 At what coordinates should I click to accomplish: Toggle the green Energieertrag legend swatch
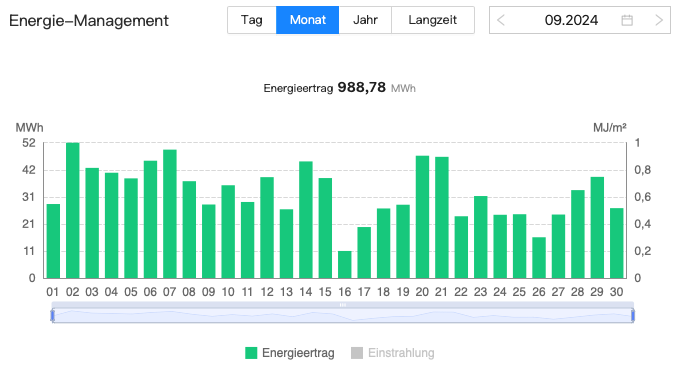pyautogui.click(x=251, y=353)
